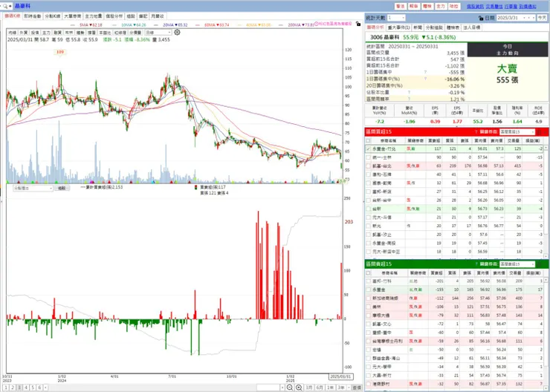Select the 融資 indicator button
Viewport: 550px width, 392px height.
pyautogui.click(x=57, y=33)
